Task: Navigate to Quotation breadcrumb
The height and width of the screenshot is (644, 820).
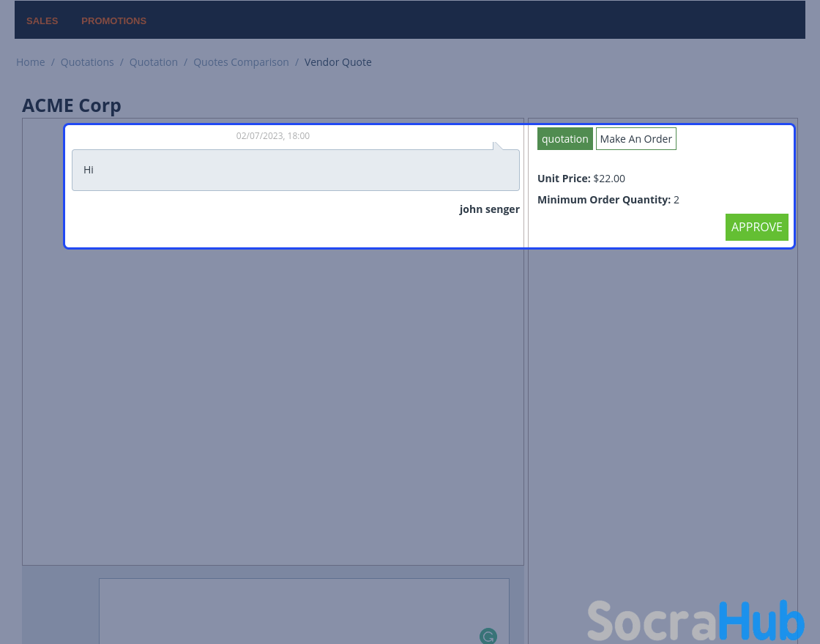Action: [x=154, y=62]
